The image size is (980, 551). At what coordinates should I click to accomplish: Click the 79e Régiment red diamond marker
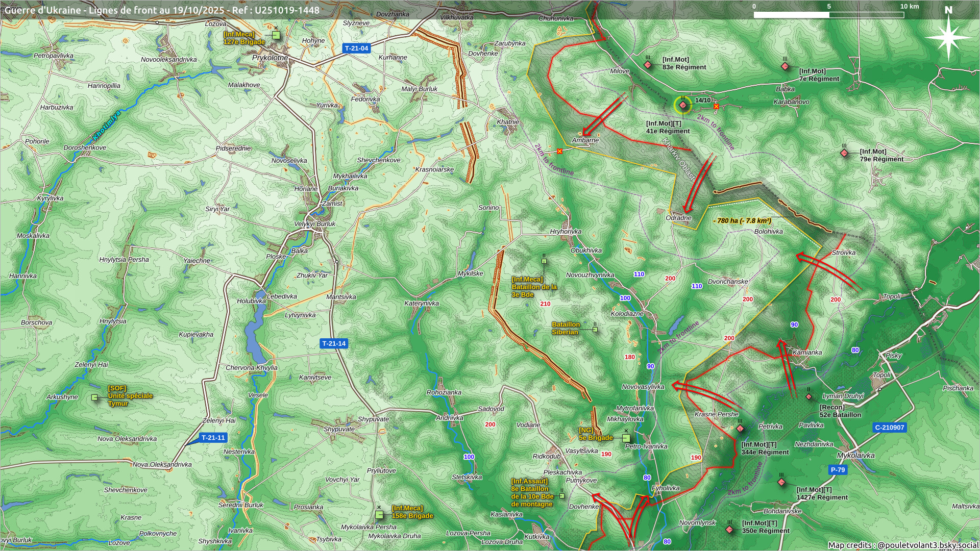[844, 153]
